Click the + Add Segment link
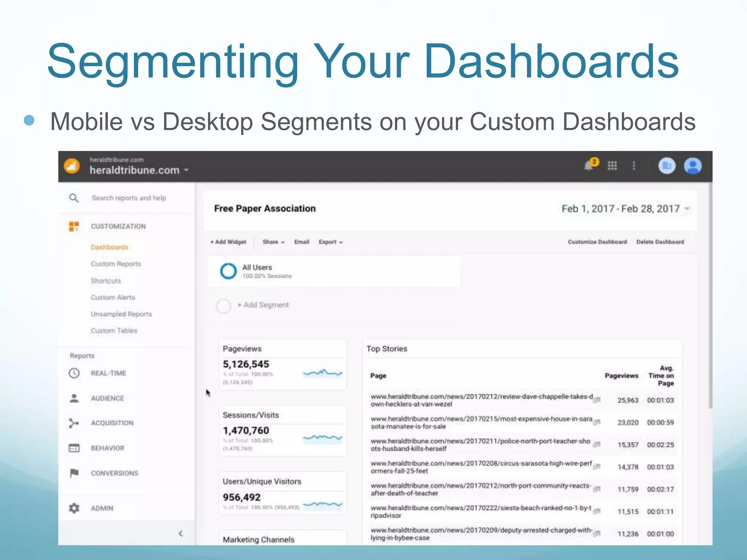The width and height of the screenshot is (747, 560). 263,305
